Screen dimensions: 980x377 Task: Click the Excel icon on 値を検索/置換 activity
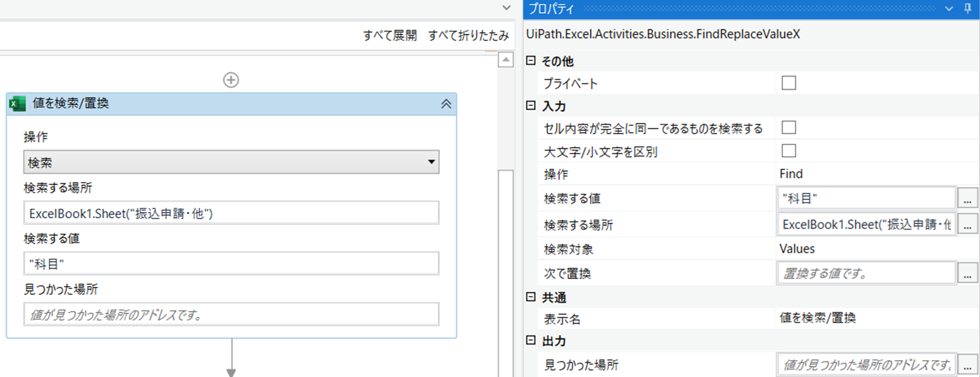[18, 103]
